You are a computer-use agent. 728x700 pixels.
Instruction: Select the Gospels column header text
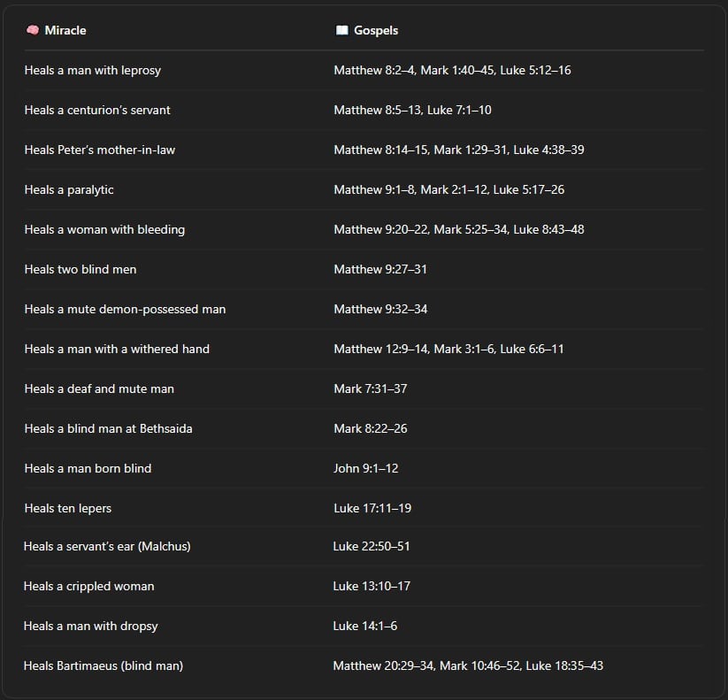[376, 30]
